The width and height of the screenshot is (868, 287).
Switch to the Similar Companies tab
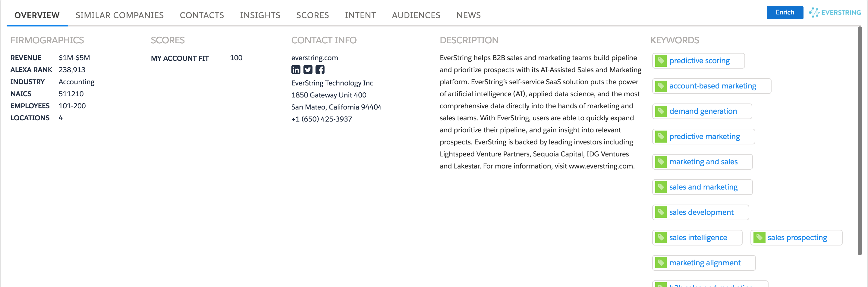120,15
